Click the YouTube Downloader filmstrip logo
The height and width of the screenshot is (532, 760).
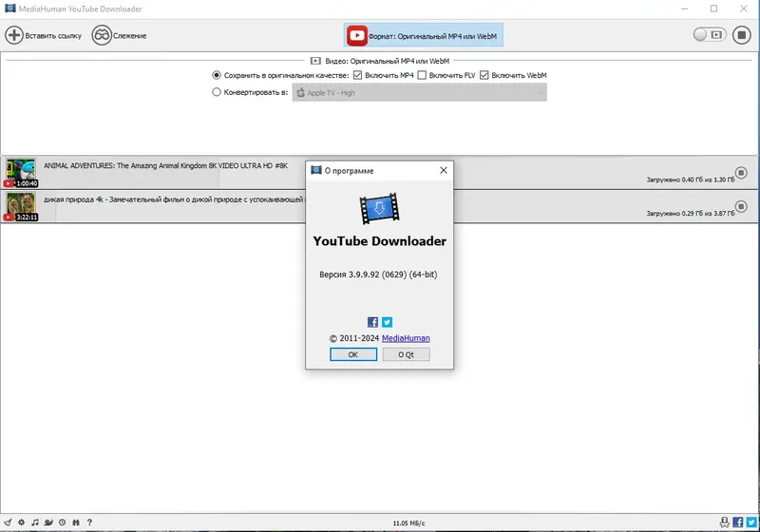click(379, 209)
